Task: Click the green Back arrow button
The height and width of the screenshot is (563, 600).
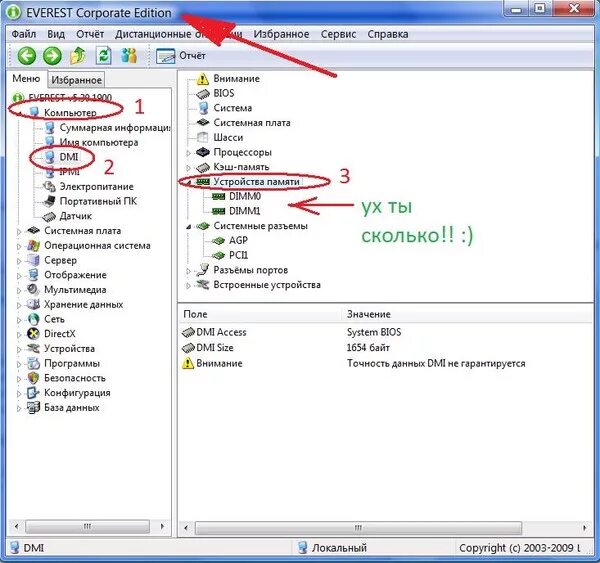Action: click(x=27, y=56)
